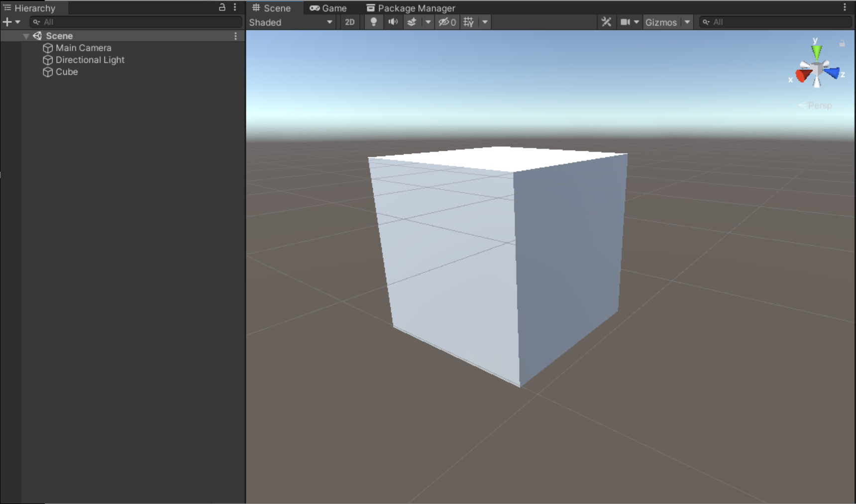Open the Component Editor Tools wrench icon
The width and height of the screenshot is (856, 504).
[x=606, y=22]
